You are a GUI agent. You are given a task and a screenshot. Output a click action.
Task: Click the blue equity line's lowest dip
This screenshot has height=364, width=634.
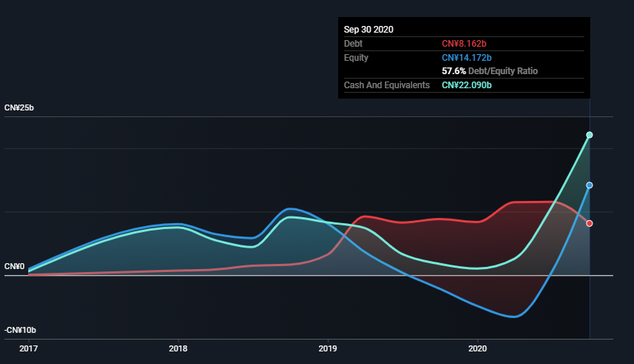513,317
